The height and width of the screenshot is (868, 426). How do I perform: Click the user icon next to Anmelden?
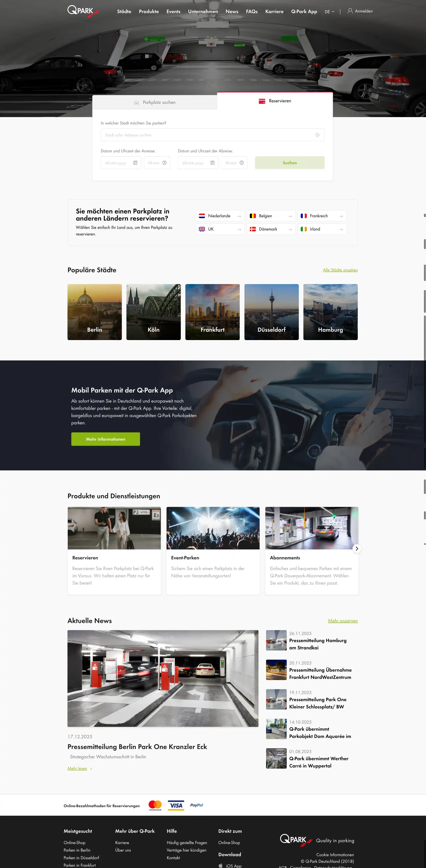[x=350, y=11]
